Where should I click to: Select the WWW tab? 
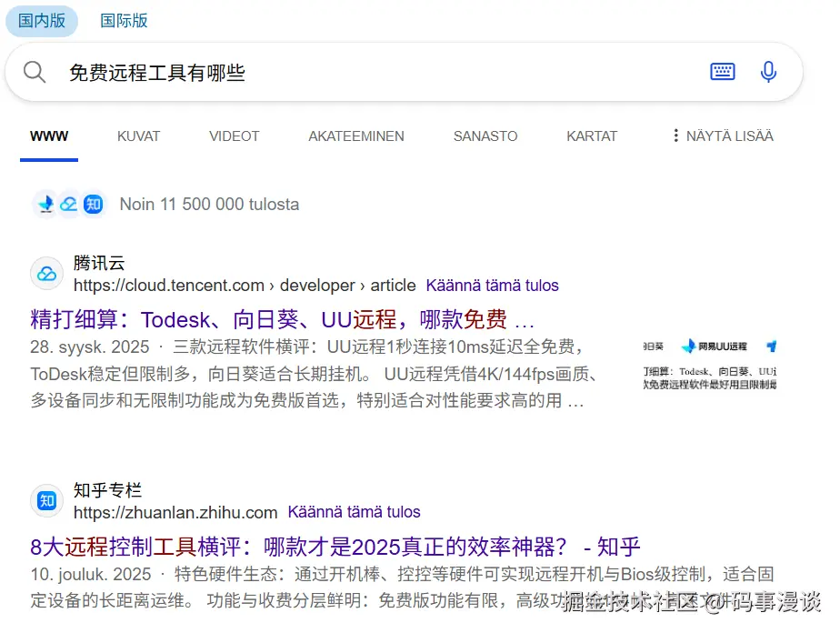(x=49, y=136)
